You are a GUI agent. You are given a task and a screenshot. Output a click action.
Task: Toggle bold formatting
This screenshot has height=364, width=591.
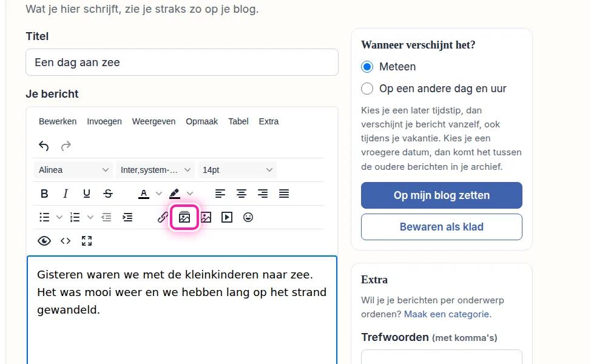(44, 194)
